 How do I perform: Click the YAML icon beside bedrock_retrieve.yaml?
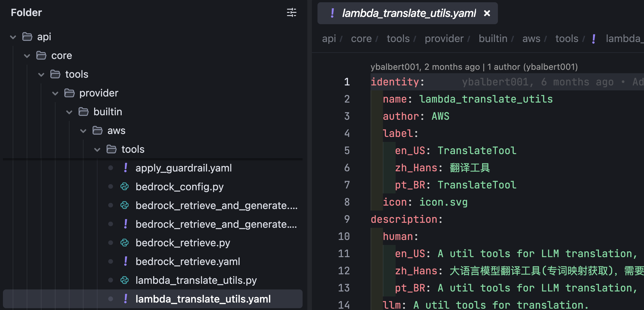(126, 261)
